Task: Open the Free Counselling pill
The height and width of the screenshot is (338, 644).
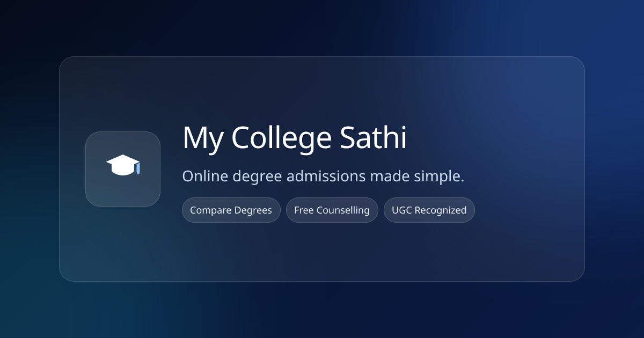Action: click(332, 210)
